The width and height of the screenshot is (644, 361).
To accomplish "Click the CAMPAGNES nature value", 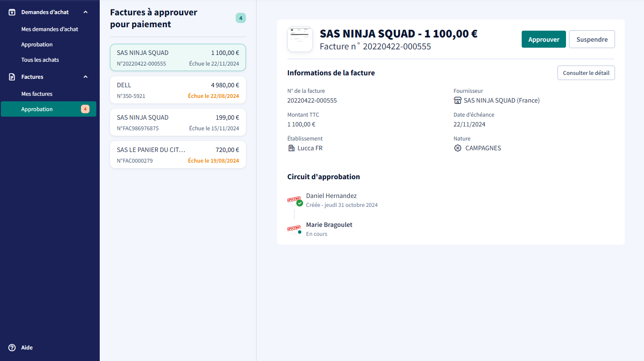I will (x=483, y=148).
